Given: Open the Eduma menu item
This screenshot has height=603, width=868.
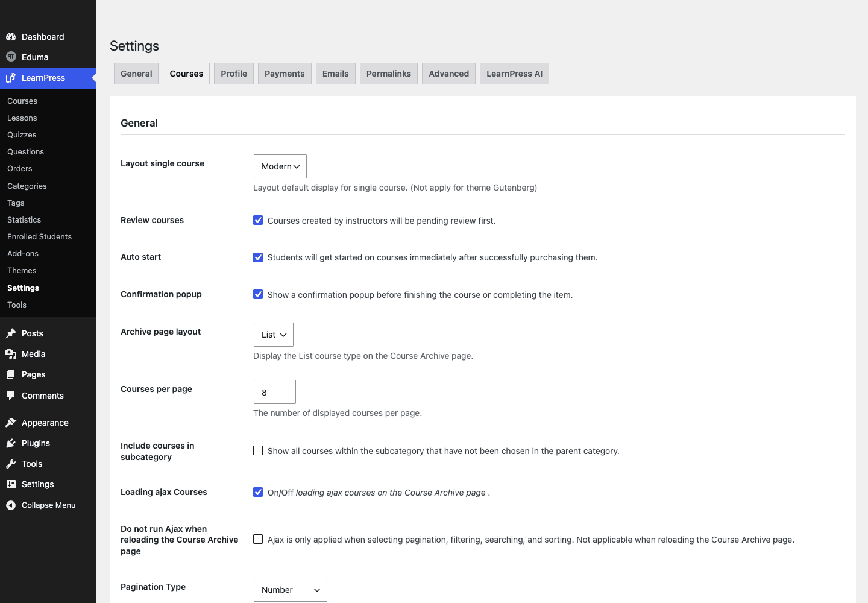Looking at the screenshot, I should [48, 57].
